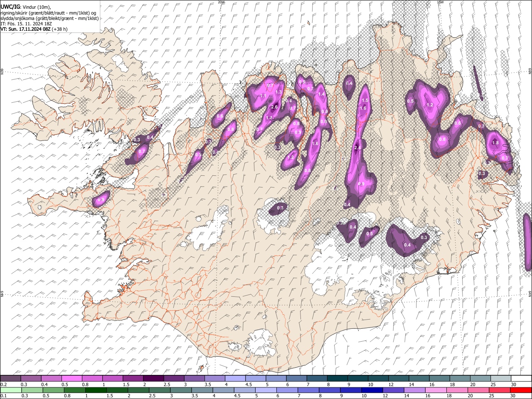Click dark teal snow-legend swatch starting at 8

click(x=337, y=378)
